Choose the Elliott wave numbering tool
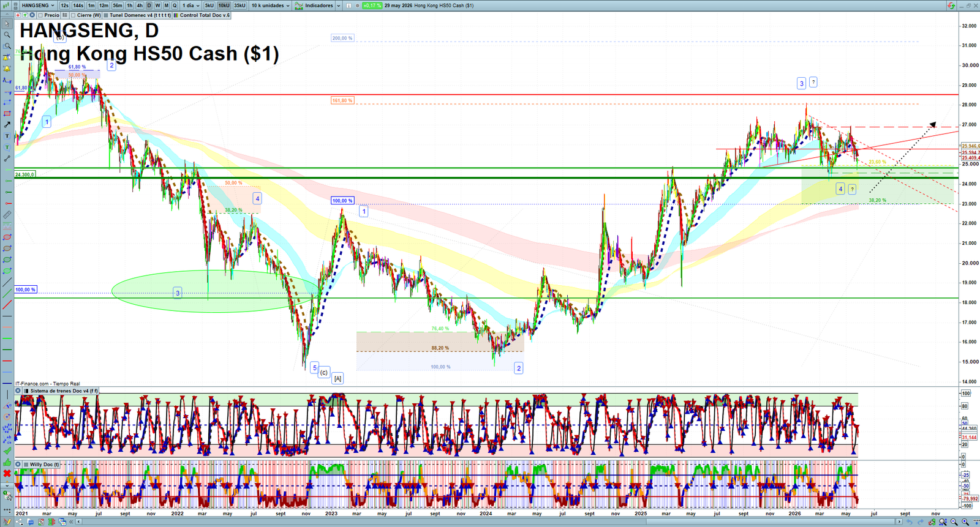Viewport: 980px width, 527px height. [x=7, y=428]
